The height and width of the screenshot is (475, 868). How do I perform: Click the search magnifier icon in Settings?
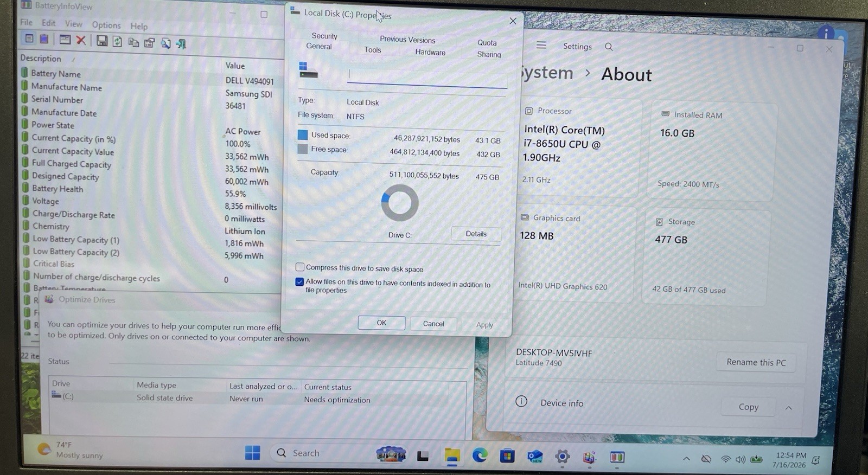(x=609, y=47)
